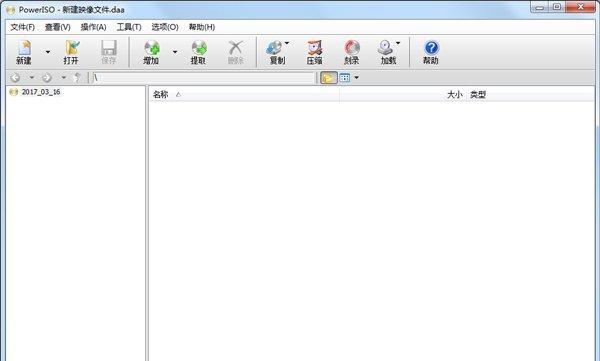
Task: Expand dropdown arrow next to 新建
Action: [x=48, y=52]
